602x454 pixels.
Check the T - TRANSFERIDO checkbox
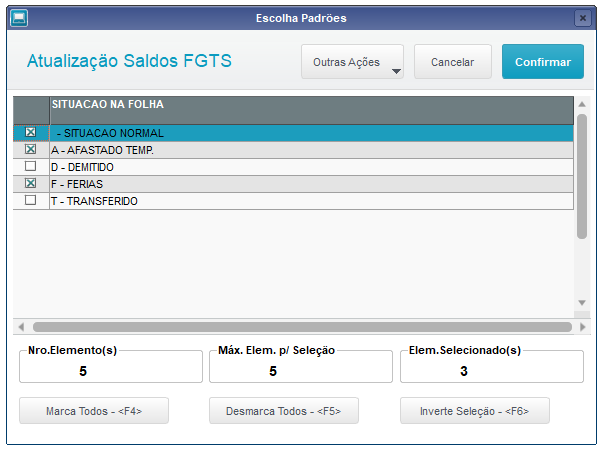click(30, 200)
